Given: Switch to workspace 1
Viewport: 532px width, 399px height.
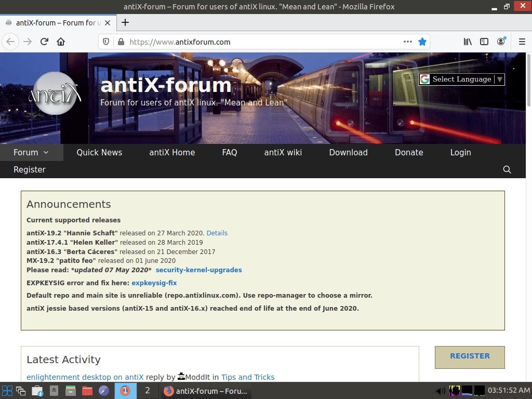Looking at the screenshot, I should click(x=125, y=391).
